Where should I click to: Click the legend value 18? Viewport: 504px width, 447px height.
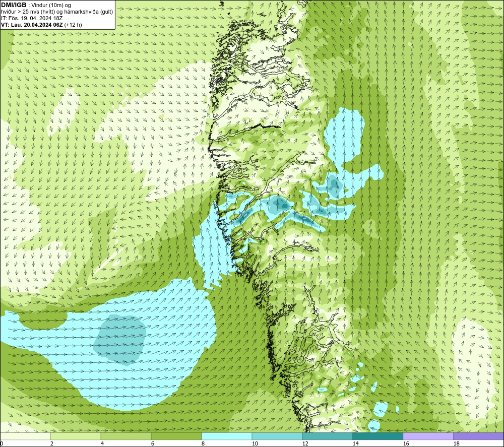pyautogui.click(x=457, y=444)
